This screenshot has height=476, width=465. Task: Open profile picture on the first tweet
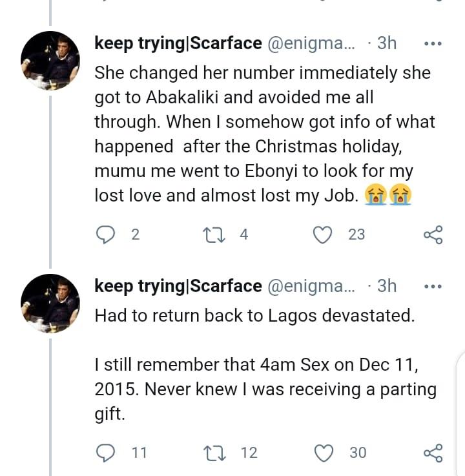click(50, 59)
